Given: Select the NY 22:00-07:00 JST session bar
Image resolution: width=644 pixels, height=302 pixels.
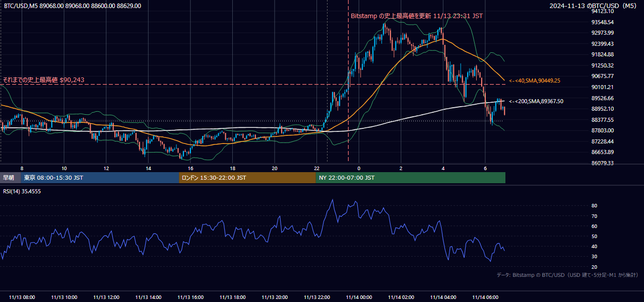Looking at the screenshot, I should coord(411,178).
